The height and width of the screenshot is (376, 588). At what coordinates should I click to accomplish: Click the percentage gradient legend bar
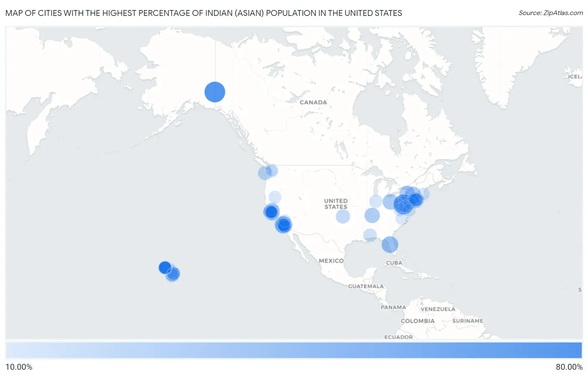[294, 350]
